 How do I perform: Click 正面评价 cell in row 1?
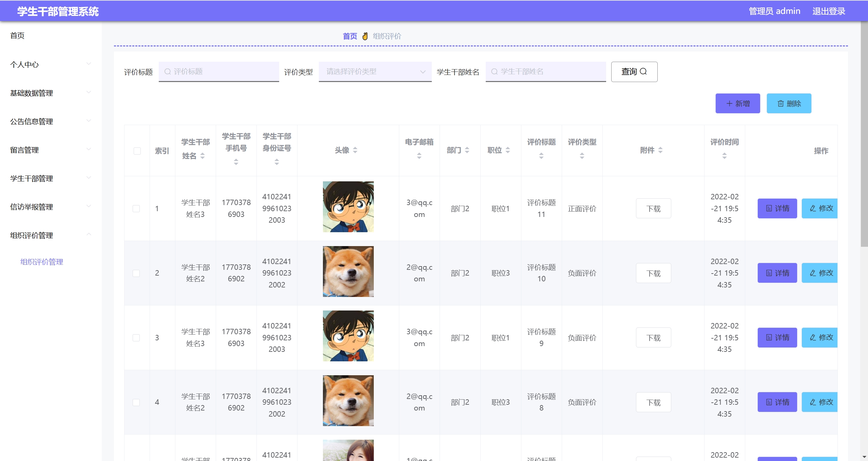[x=582, y=209]
